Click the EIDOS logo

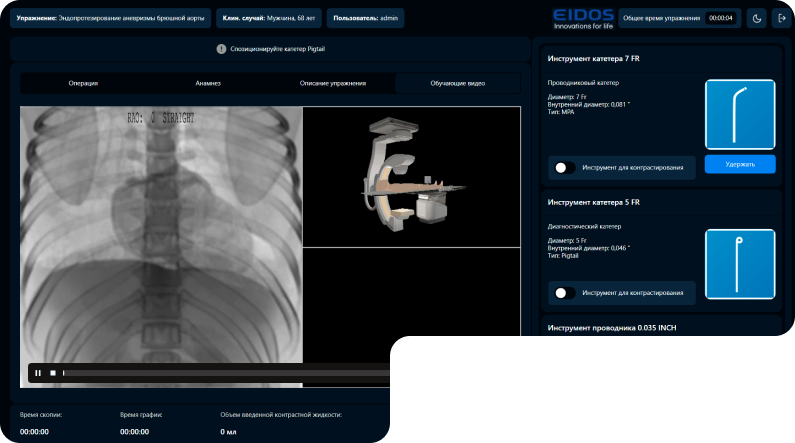583,18
